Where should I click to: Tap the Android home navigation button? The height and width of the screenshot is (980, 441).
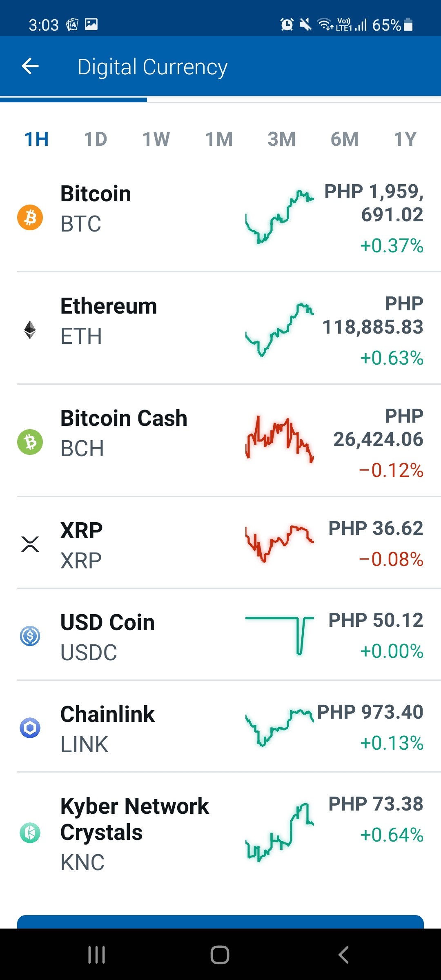220,955
